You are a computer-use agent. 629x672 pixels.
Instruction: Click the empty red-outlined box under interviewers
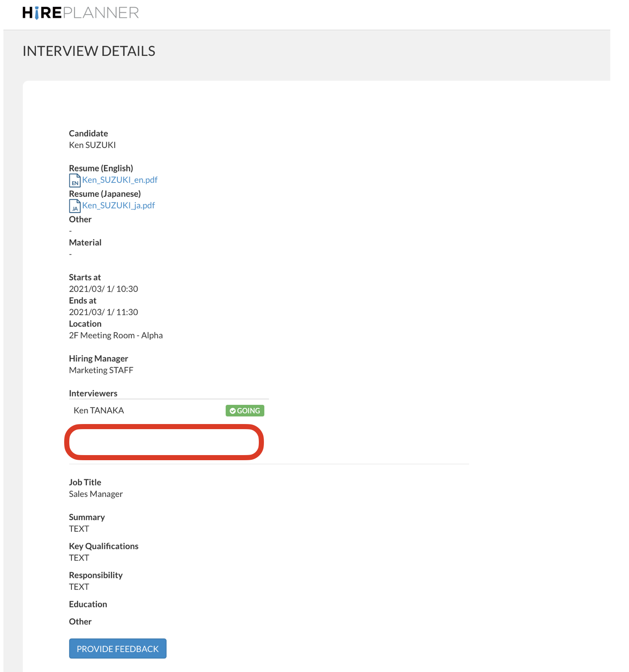click(164, 442)
